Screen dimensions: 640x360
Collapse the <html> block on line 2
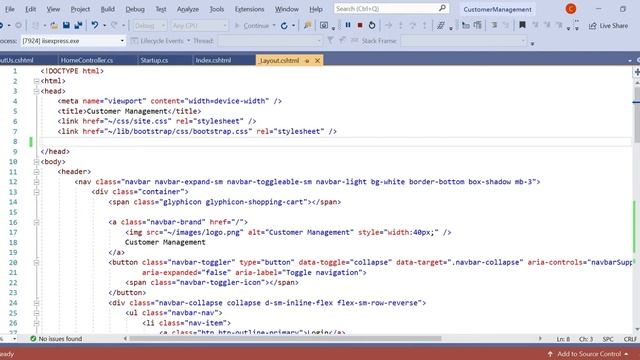(36, 81)
